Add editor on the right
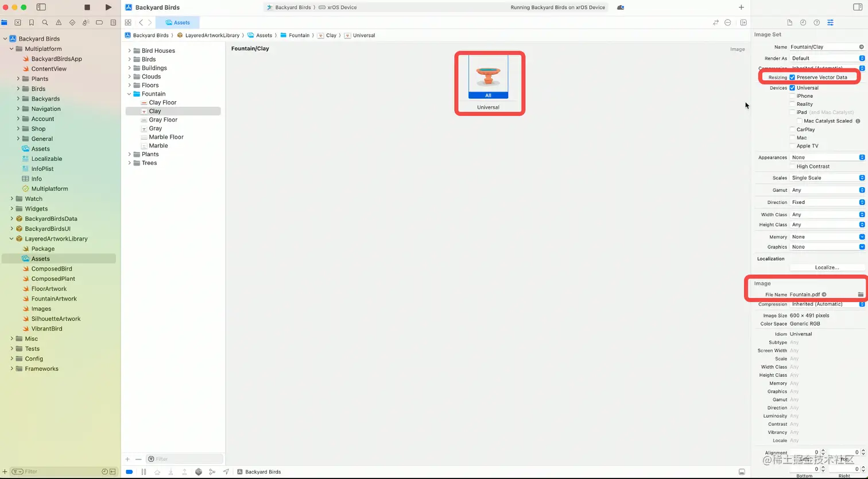 pos(743,22)
